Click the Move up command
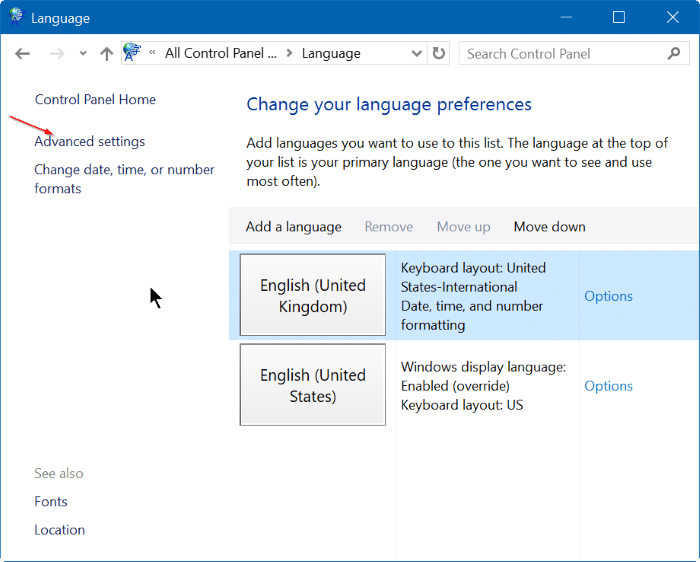The height and width of the screenshot is (562, 700). tap(463, 227)
